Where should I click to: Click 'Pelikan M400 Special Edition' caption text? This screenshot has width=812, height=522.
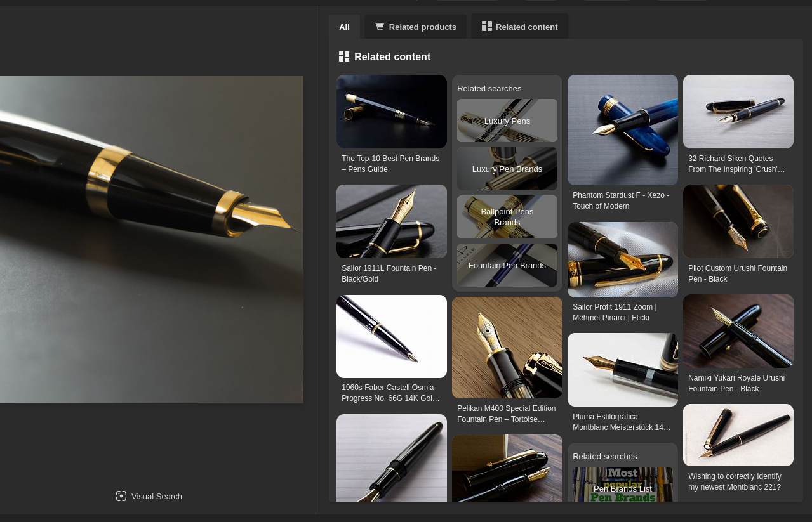(x=506, y=414)
